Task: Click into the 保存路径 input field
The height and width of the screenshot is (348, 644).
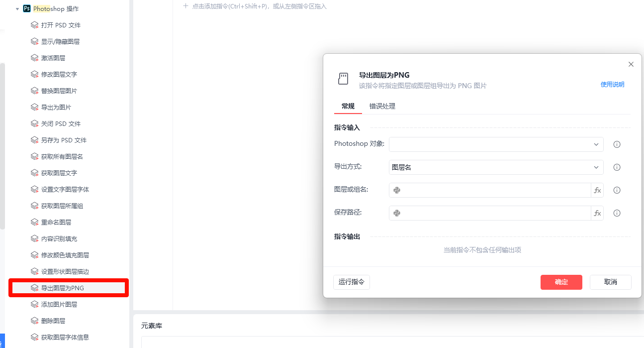Action: pyautogui.click(x=495, y=213)
